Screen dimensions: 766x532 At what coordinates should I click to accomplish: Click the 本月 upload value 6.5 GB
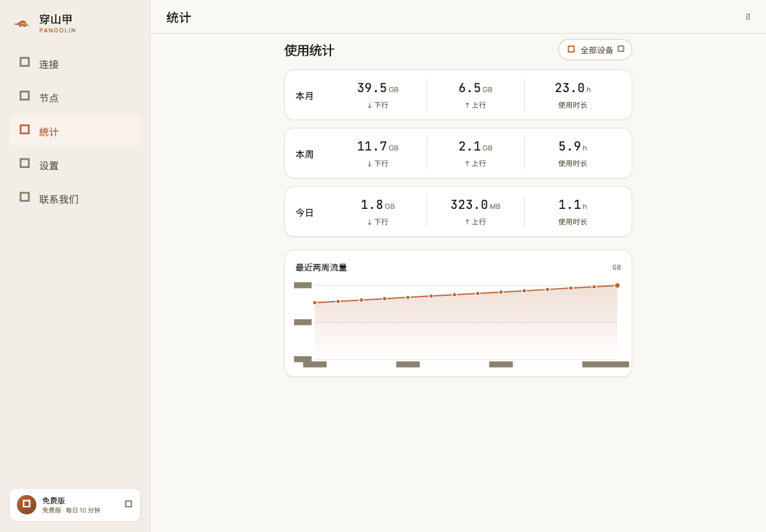(x=475, y=88)
